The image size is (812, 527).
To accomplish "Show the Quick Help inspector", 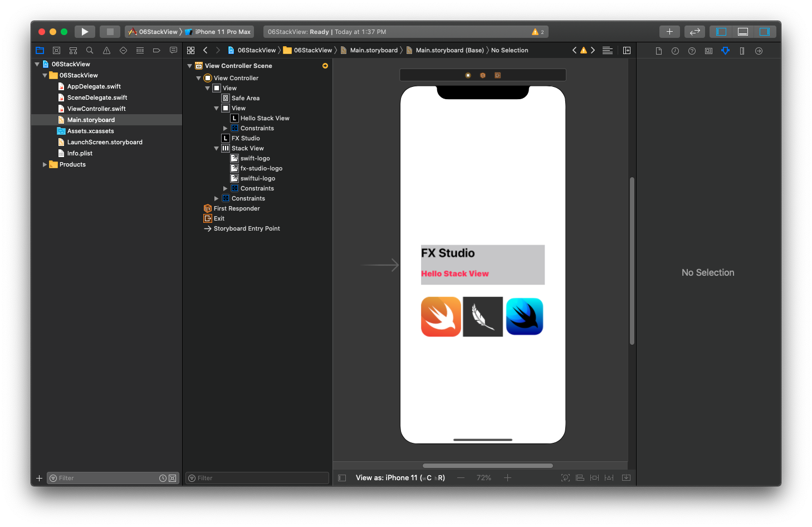I will (x=692, y=51).
